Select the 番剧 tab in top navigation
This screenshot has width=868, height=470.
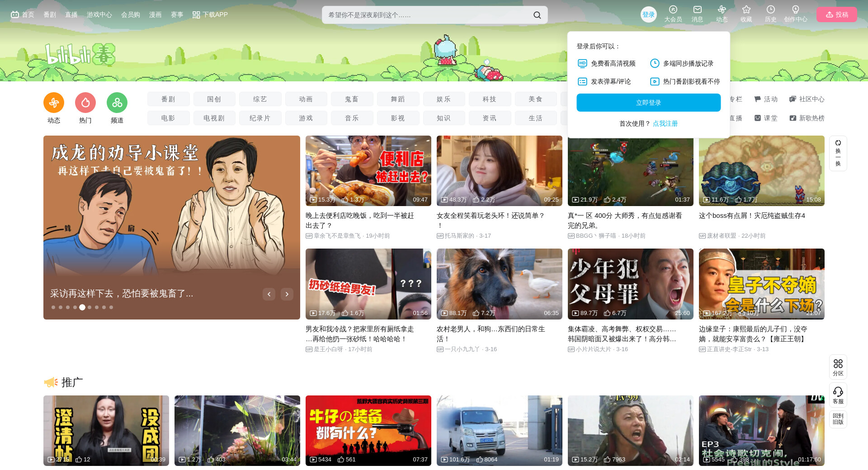click(50, 14)
